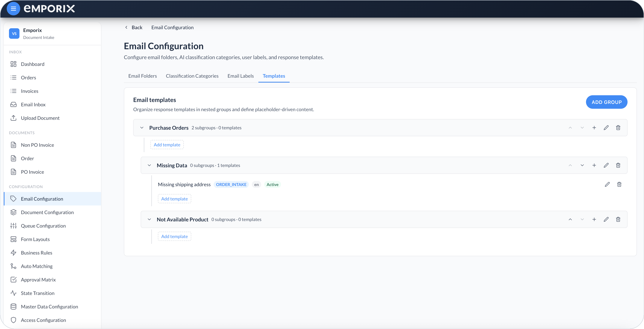Open Email Inbox in the sidebar

coord(53,105)
